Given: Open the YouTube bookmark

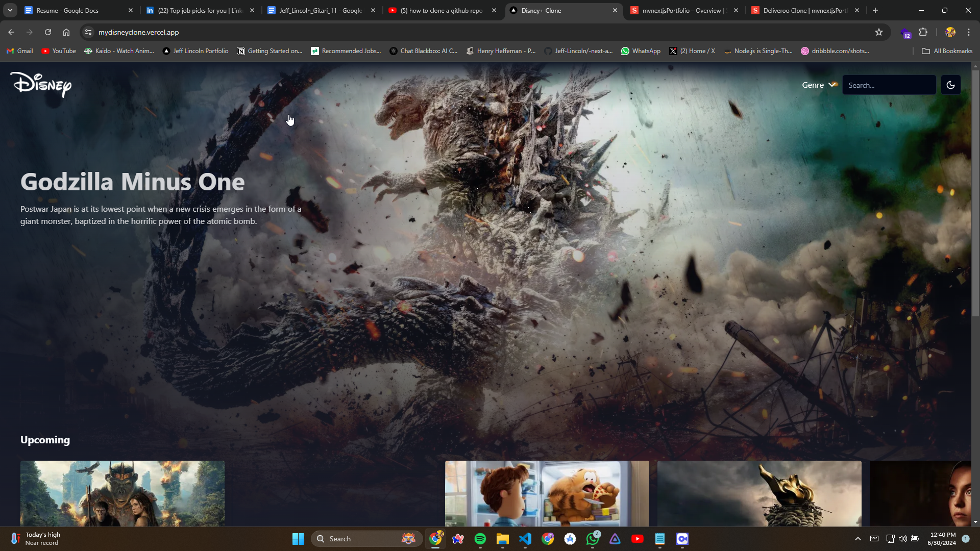Looking at the screenshot, I should coord(59,51).
